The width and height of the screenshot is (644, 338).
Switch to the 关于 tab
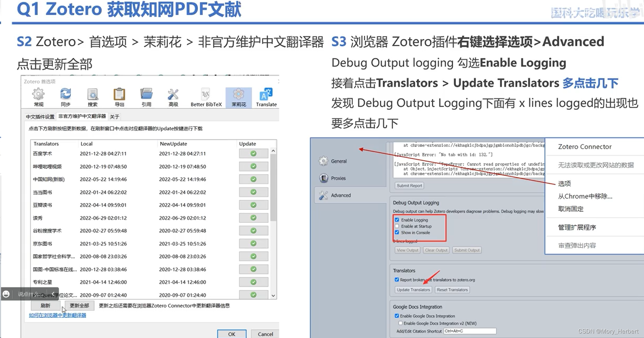(114, 116)
